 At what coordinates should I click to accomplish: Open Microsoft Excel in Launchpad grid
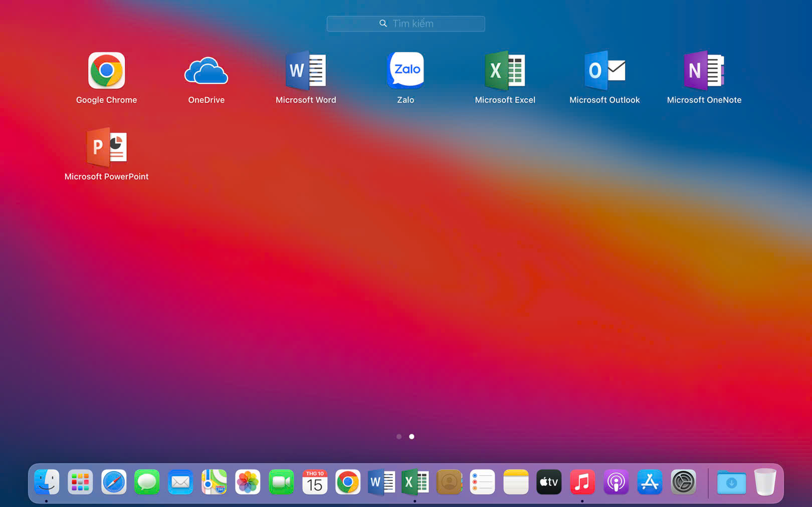pyautogui.click(x=505, y=71)
